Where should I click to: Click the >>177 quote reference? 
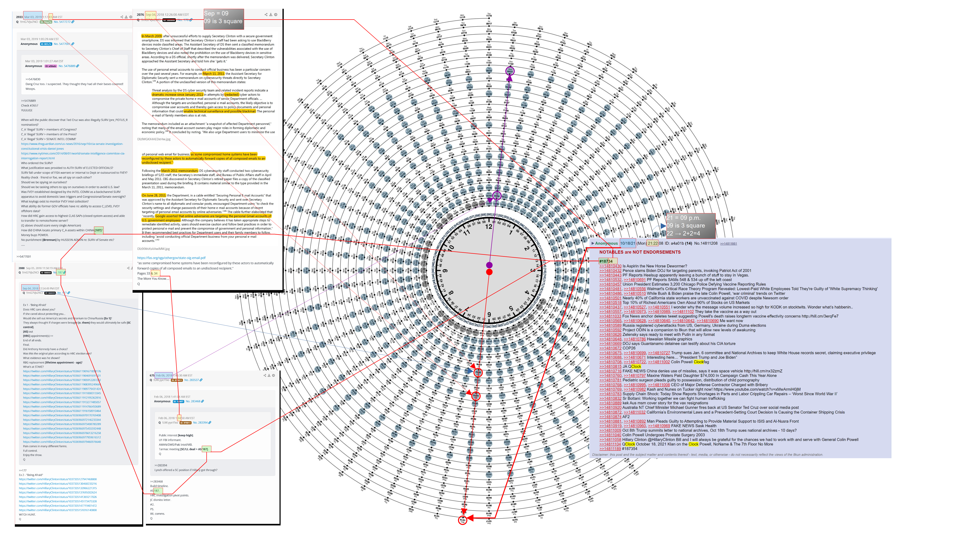(23, 470)
